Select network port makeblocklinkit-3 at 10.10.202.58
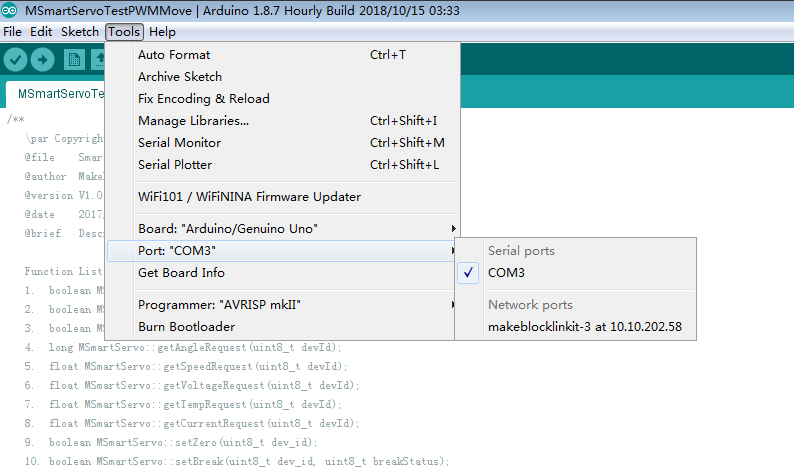Screen dimensions: 794x474 [576, 327]
